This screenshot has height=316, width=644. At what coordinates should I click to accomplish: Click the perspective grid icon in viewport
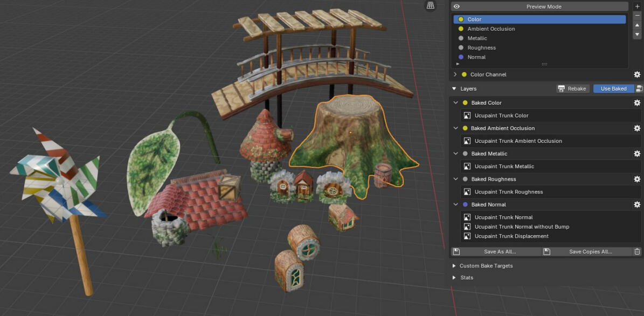[430, 5]
